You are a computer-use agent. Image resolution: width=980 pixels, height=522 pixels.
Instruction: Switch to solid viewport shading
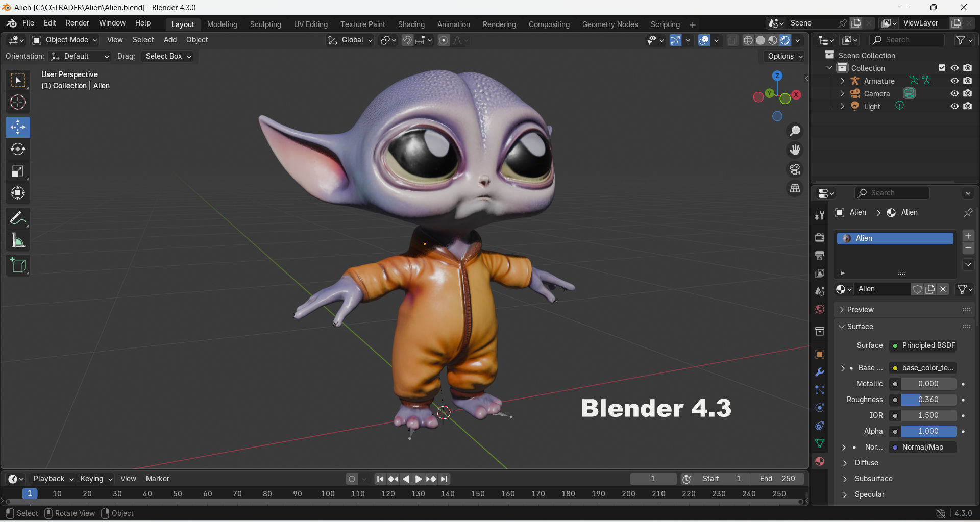coord(761,40)
